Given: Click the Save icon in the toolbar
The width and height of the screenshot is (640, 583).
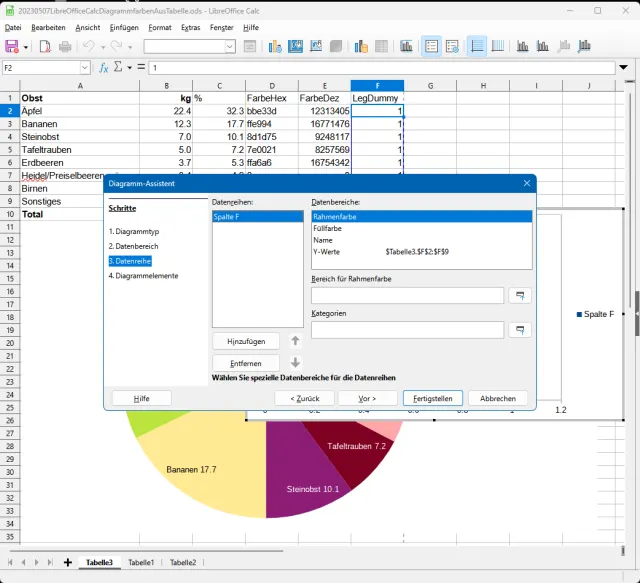Looking at the screenshot, I should coord(12,47).
